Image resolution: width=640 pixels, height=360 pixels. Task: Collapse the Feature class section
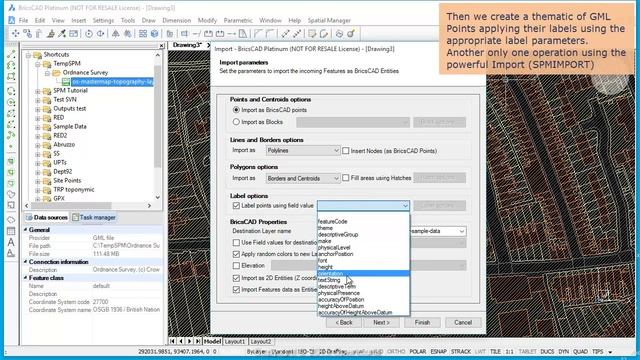pyautogui.click(x=26, y=278)
